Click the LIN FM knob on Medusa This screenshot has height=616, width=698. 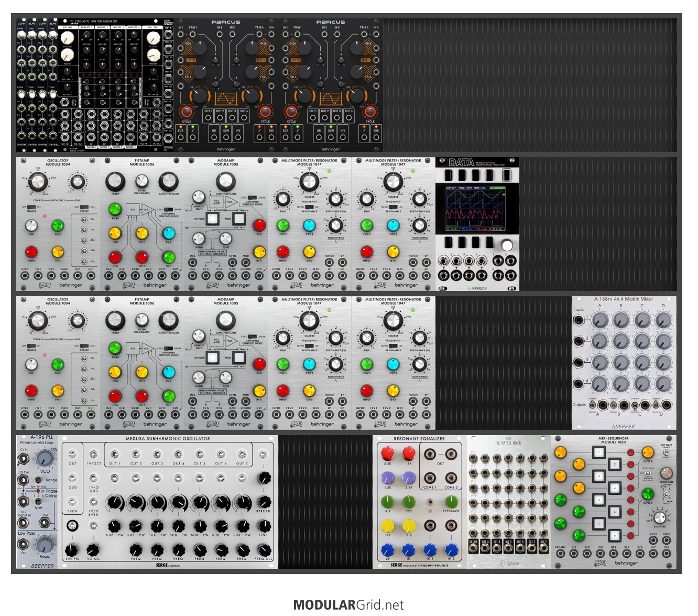pyautogui.click(x=72, y=550)
